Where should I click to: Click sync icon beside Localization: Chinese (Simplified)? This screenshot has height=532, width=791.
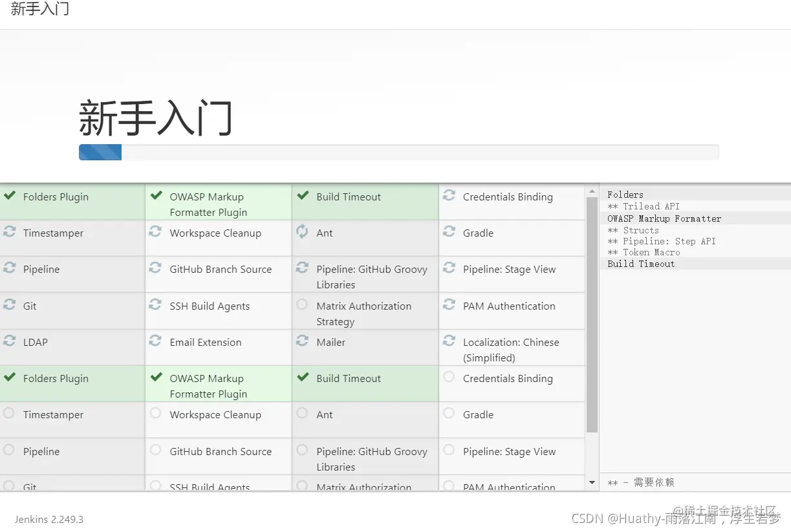[449, 340]
